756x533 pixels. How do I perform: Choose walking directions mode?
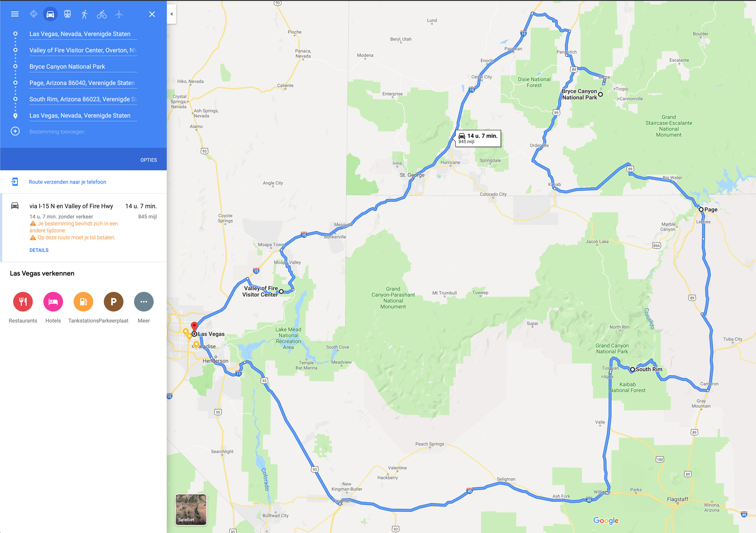(85, 14)
